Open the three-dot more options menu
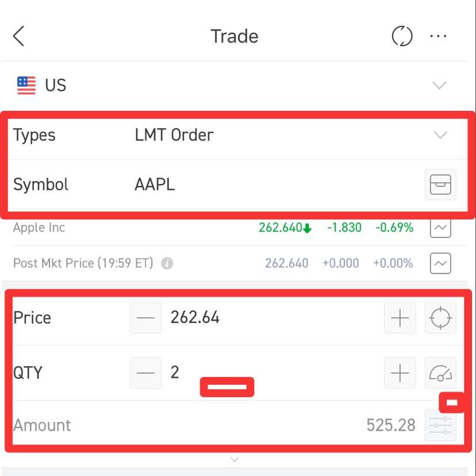The height and width of the screenshot is (476, 476). point(439,36)
